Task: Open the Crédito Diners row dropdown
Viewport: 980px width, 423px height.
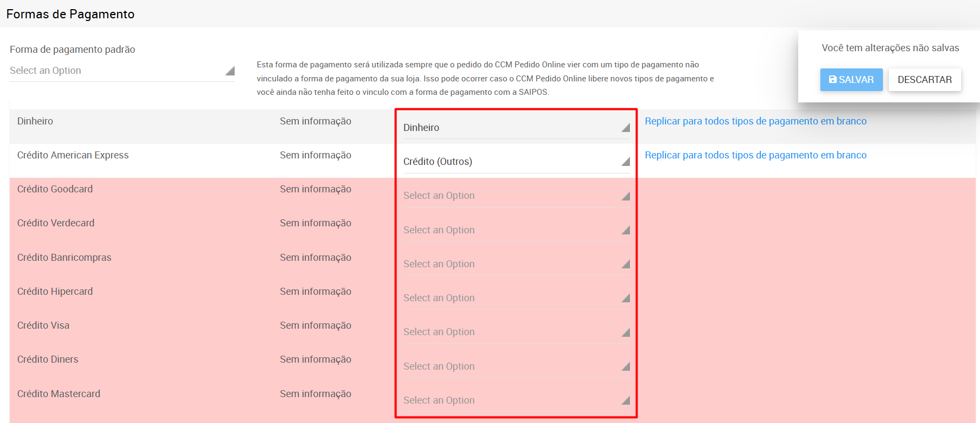Action: [x=517, y=366]
